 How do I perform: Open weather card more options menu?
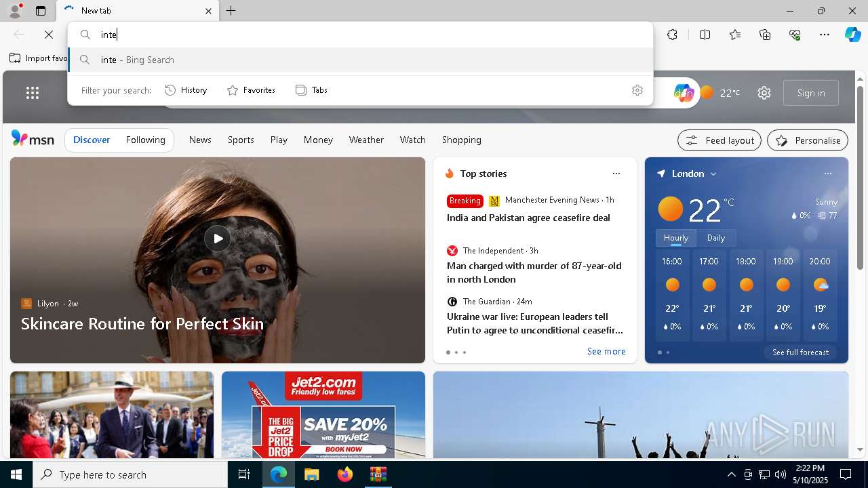click(x=827, y=174)
